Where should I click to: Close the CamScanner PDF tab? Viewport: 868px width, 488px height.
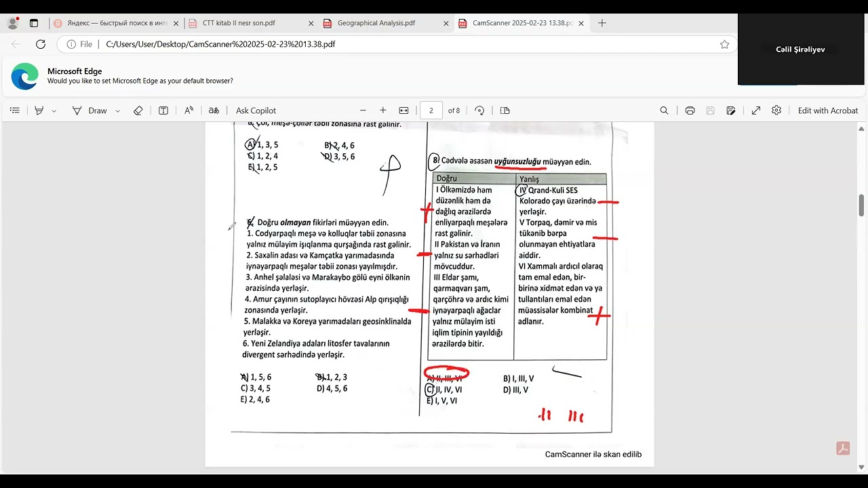[582, 23]
